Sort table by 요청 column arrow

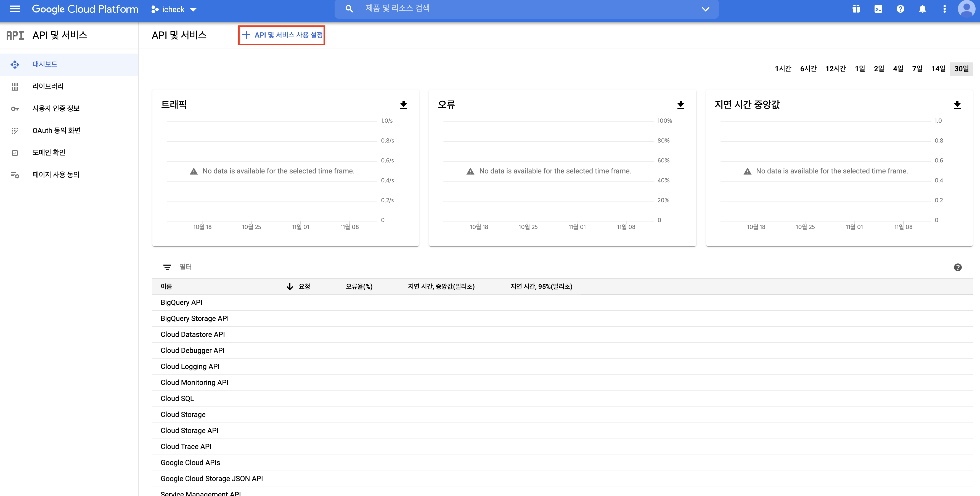(290, 286)
